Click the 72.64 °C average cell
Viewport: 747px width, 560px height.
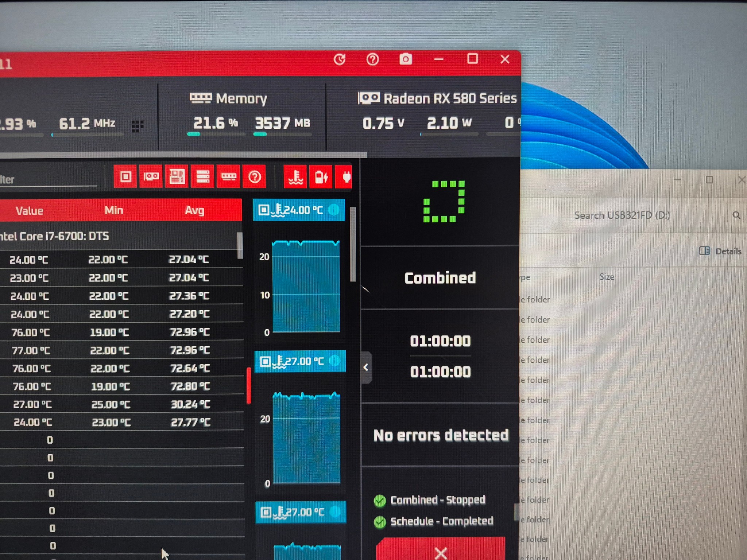coord(190,368)
